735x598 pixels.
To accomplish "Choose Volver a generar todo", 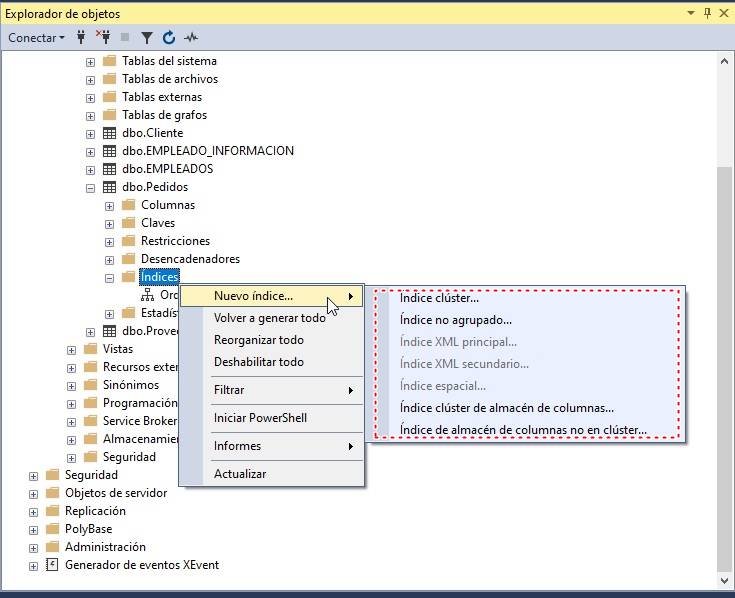I will click(271, 318).
